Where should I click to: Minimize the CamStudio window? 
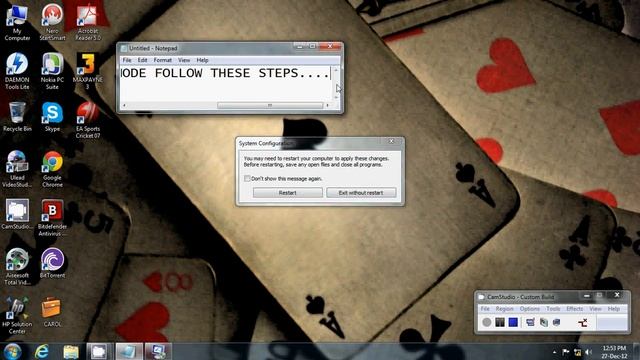click(x=587, y=296)
